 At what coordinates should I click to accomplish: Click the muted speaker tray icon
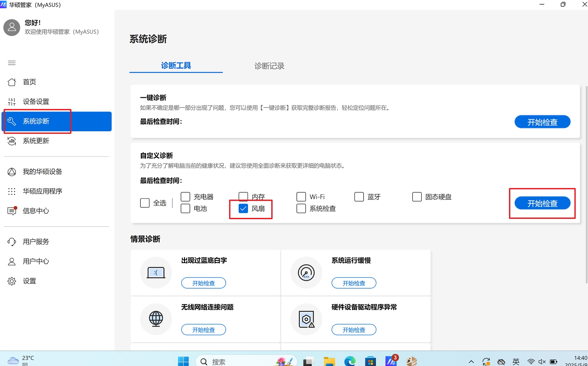point(542,361)
